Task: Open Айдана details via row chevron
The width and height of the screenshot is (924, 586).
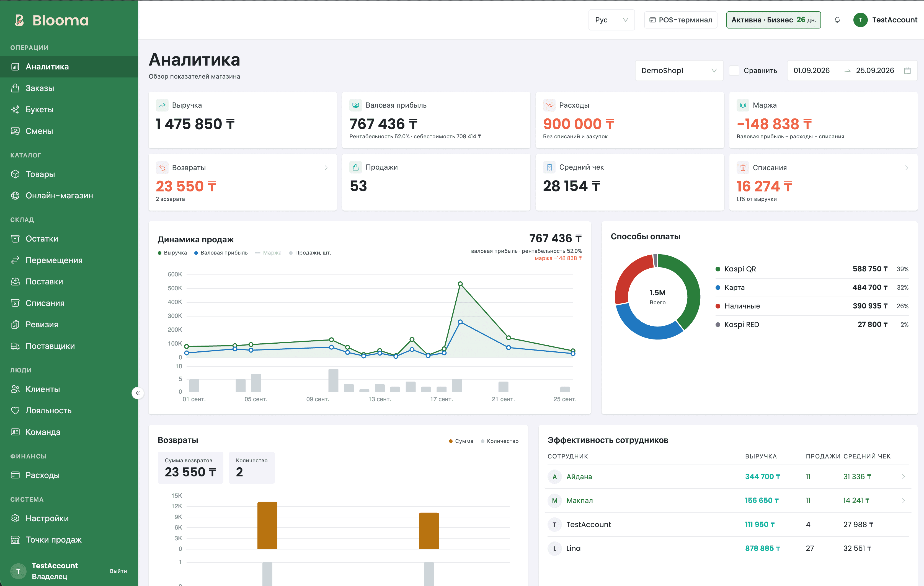Action: tap(903, 477)
